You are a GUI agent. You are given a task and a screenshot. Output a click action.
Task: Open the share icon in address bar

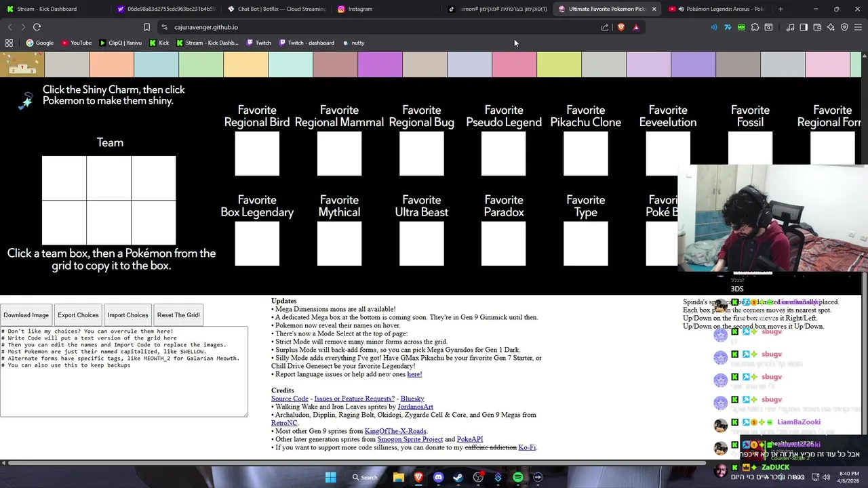pos(605,27)
